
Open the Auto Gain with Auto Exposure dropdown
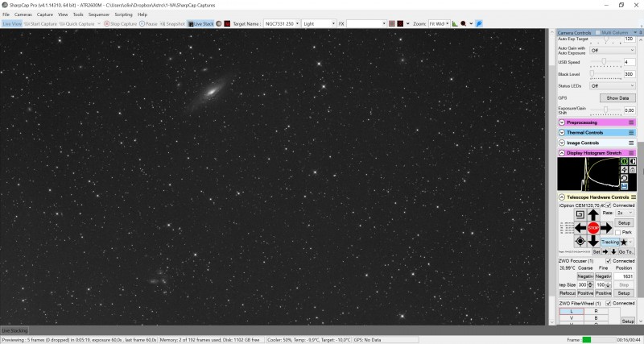(613, 50)
